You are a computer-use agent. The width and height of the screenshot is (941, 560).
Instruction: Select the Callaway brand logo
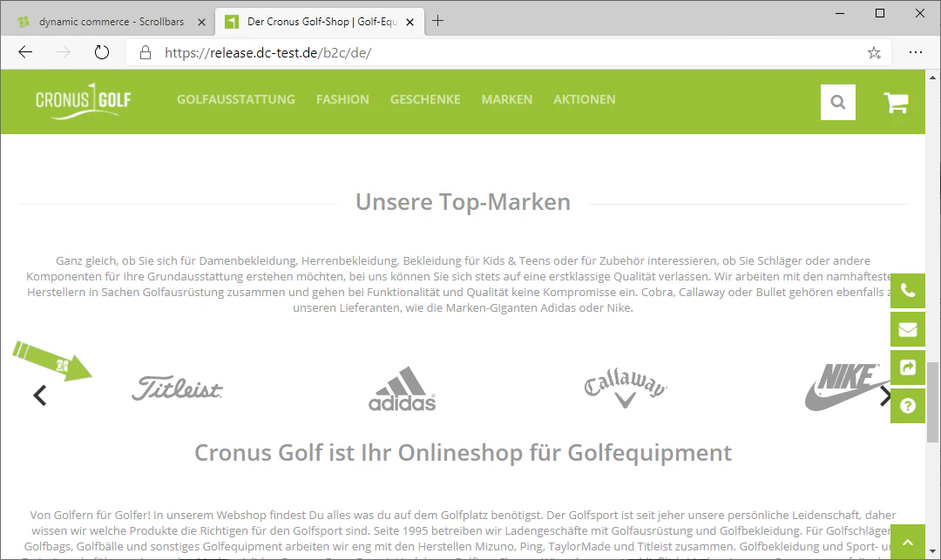626,388
